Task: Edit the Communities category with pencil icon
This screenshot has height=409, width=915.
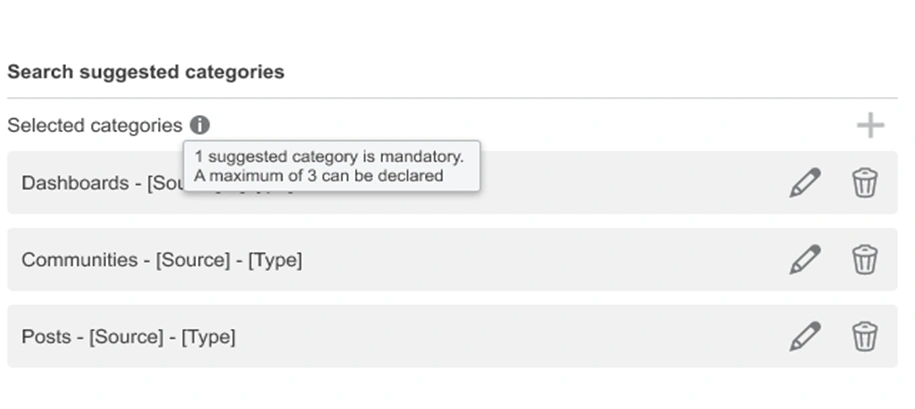Action: (x=805, y=260)
